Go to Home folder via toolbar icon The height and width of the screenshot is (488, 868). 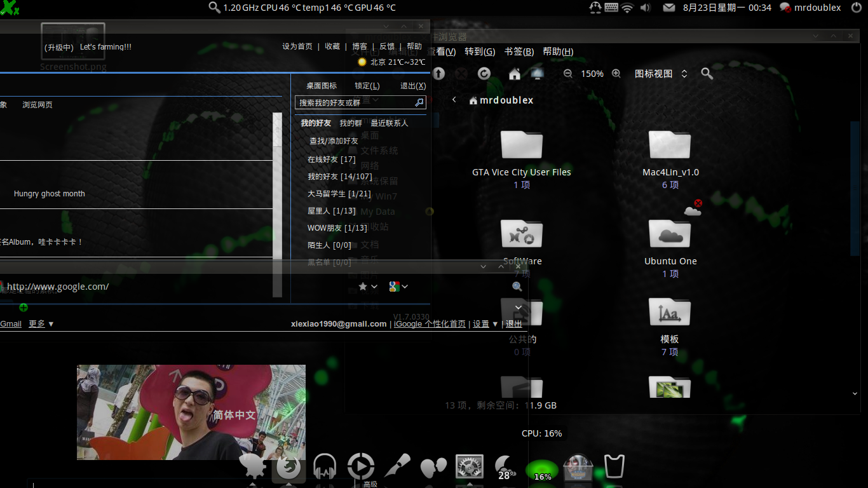[x=515, y=74]
